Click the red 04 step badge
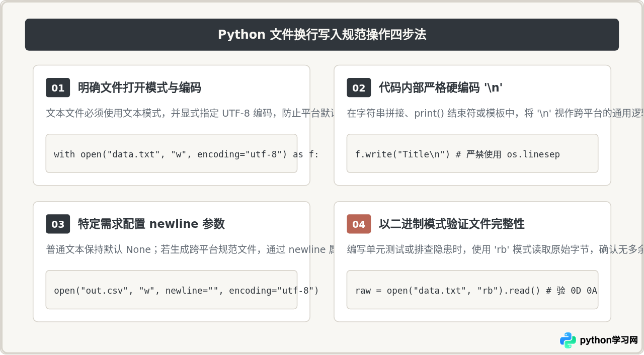This screenshot has width=644, height=355. point(359,224)
